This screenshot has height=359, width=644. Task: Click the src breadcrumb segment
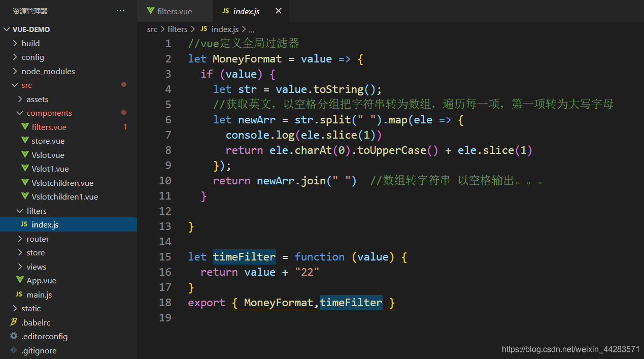[152, 29]
